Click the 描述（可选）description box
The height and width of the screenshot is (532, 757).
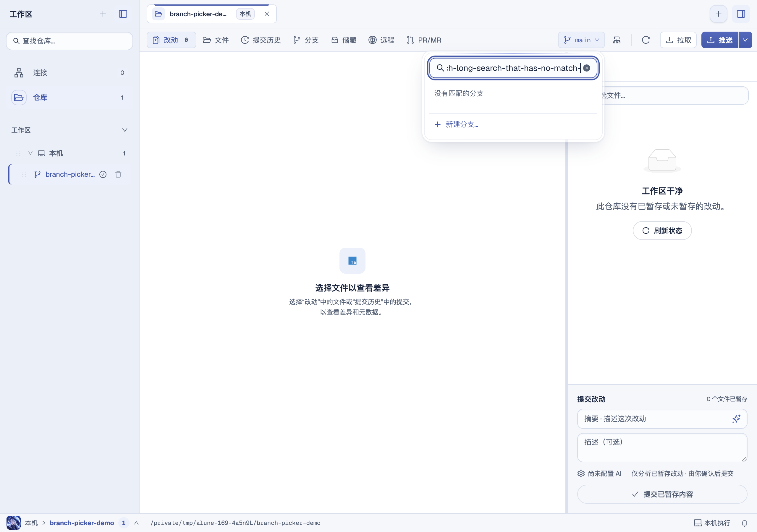click(x=662, y=447)
